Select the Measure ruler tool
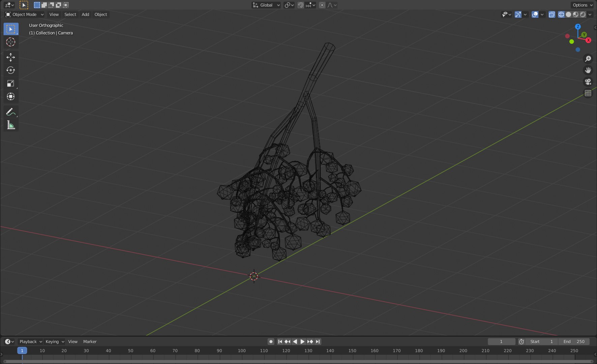 click(11, 125)
